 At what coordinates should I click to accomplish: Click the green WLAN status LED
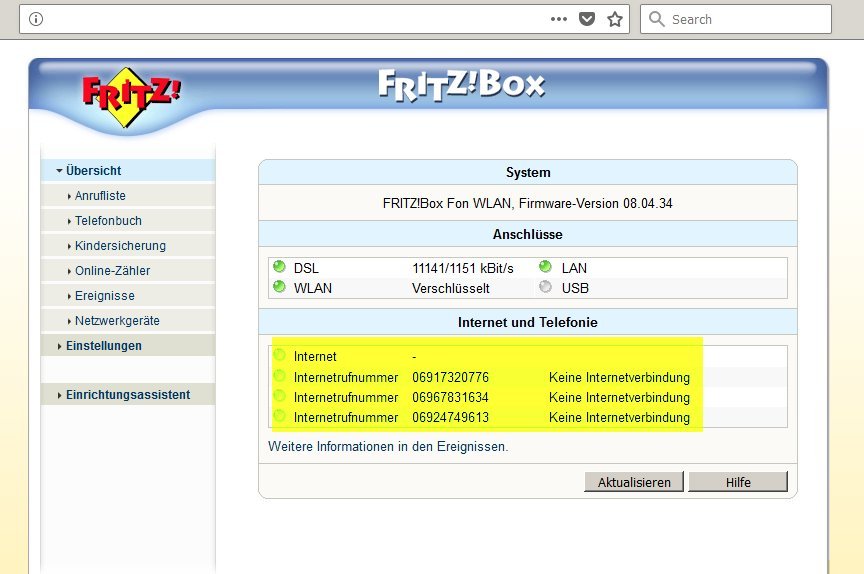point(279,286)
